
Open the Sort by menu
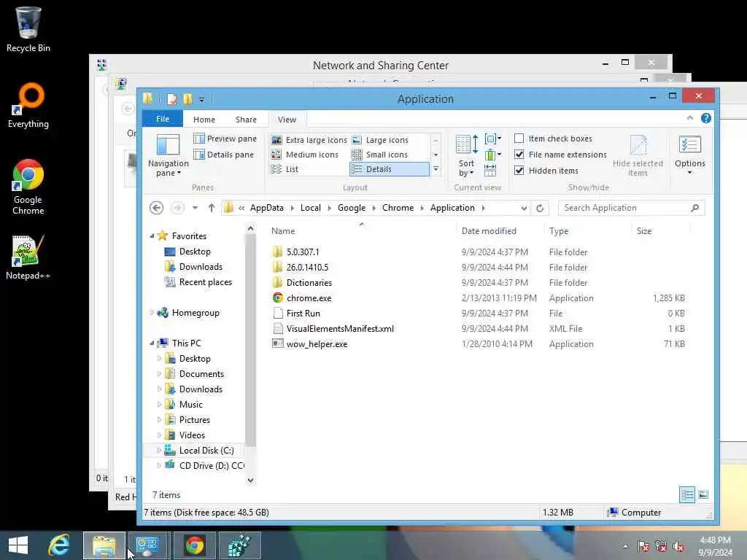[466, 156]
